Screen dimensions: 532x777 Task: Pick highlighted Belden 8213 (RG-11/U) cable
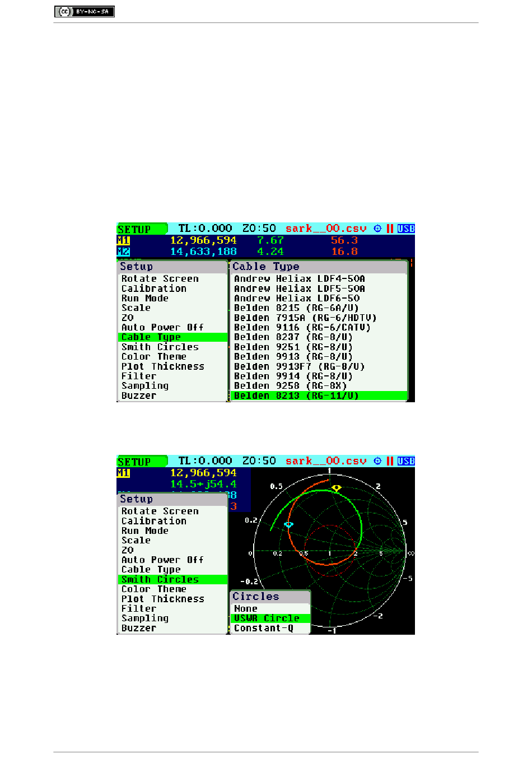tap(319, 396)
